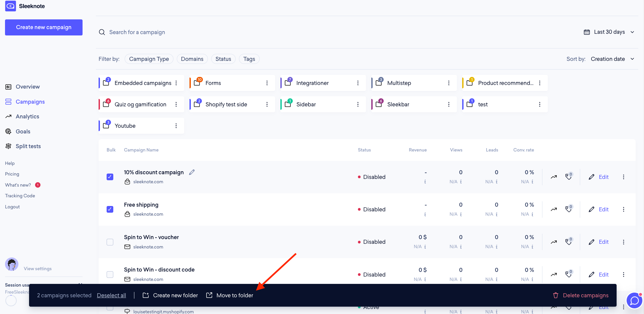This screenshot has height=314, width=644.
Task: Click View settings link
Action: [x=38, y=269]
